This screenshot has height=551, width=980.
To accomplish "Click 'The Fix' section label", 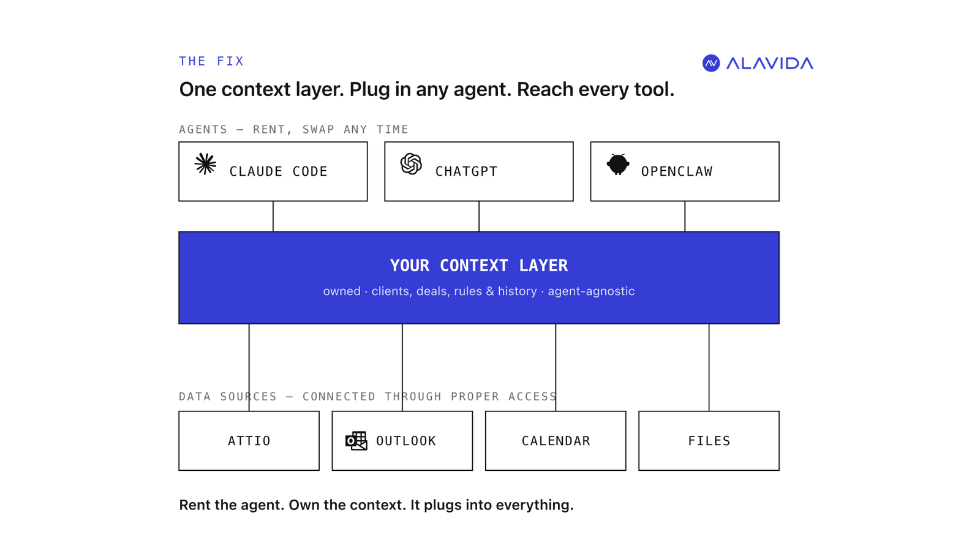I will click(x=211, y=61).
